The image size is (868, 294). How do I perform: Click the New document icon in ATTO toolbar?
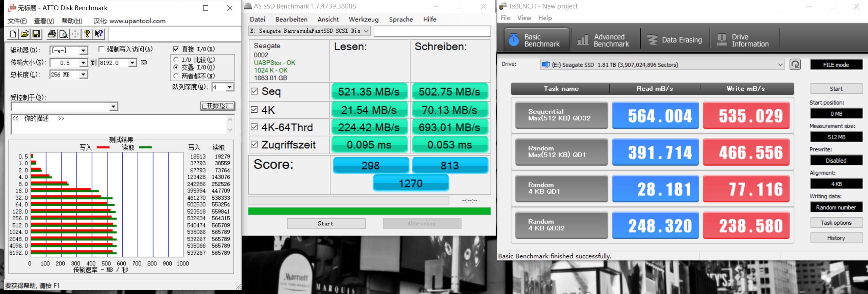13,34
